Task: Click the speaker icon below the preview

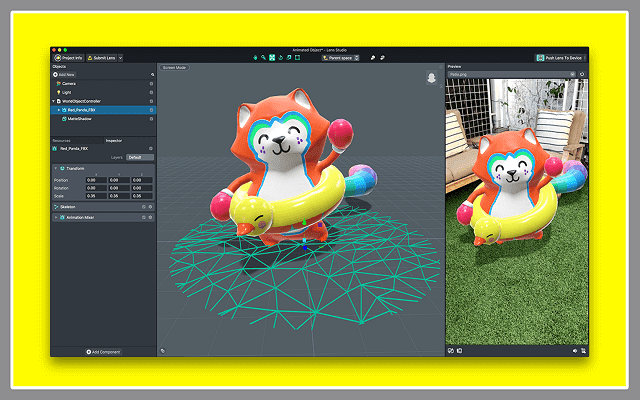Action: pos(575,351)
